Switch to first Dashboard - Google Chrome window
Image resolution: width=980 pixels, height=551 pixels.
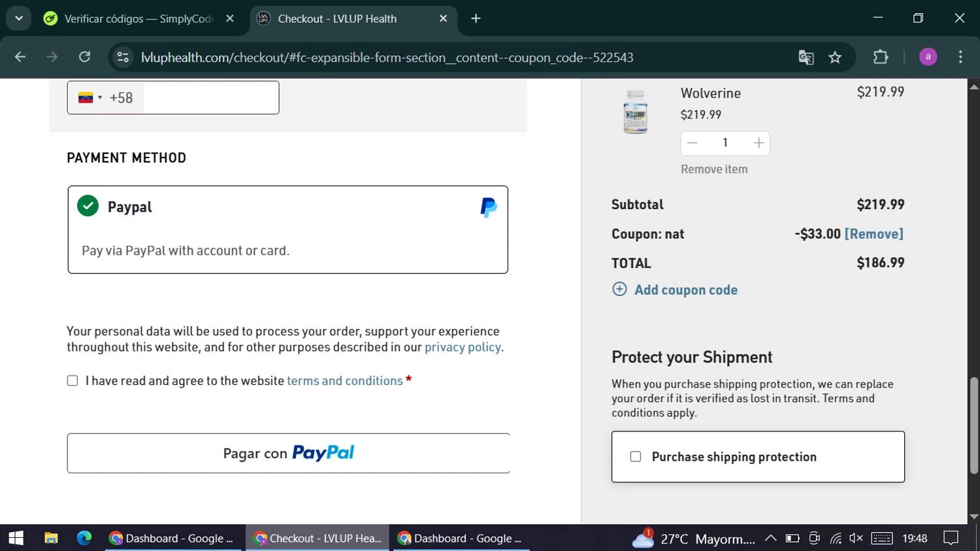pyautogui.click(x=172, y=538)
